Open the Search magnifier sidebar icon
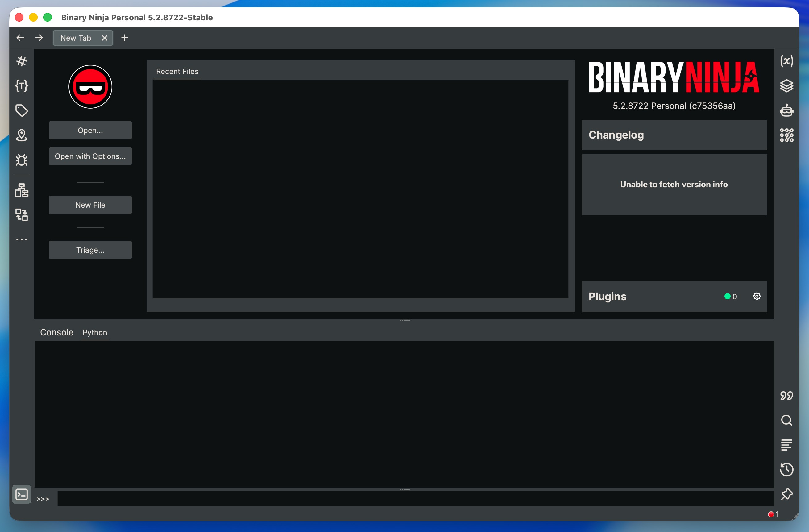 [x=786, y=420]
